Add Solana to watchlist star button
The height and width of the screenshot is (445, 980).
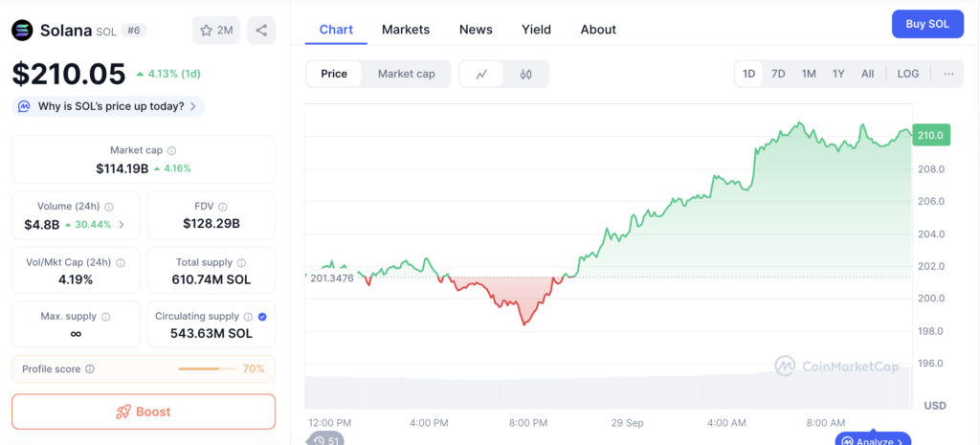click(215, 30)
